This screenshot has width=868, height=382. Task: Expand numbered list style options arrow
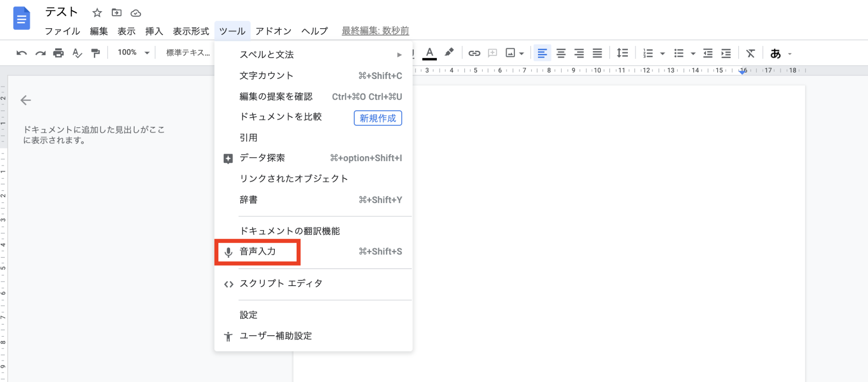(x=663, y=53)
